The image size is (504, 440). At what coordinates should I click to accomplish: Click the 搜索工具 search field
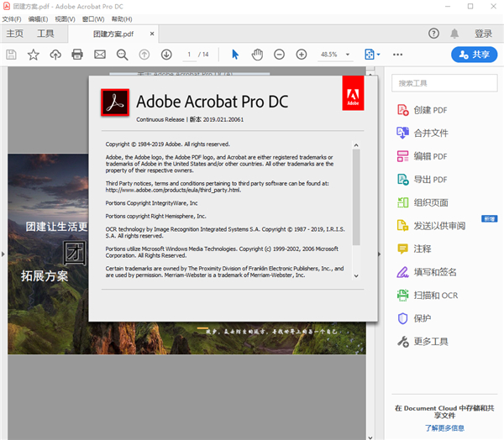point(443,83)
